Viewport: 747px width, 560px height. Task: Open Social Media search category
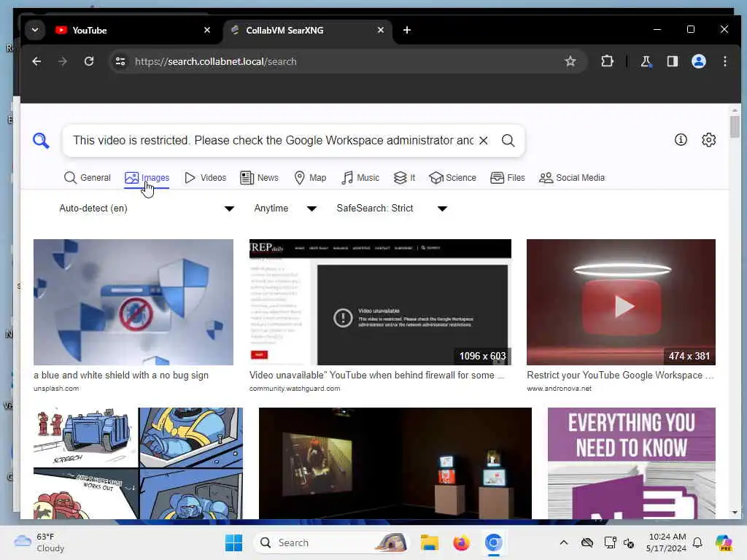572,178
